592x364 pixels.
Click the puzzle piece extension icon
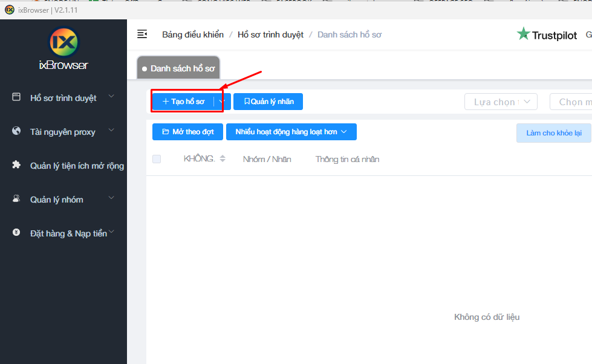[16, 165]
